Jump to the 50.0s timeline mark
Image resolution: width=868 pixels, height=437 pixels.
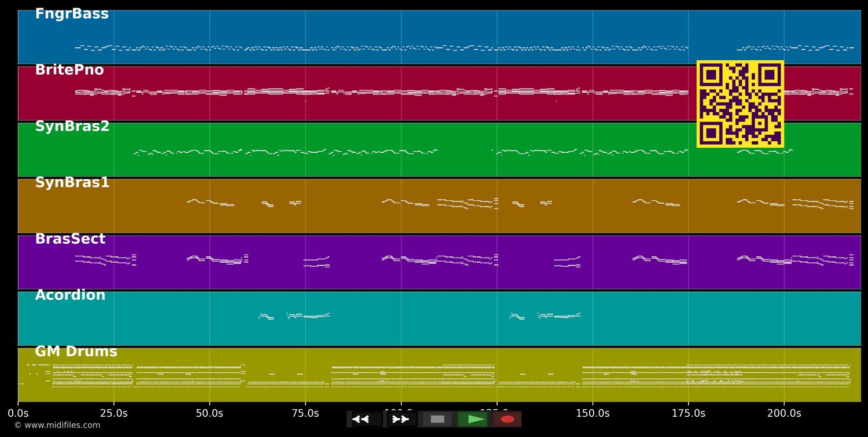tap(209, 413)
